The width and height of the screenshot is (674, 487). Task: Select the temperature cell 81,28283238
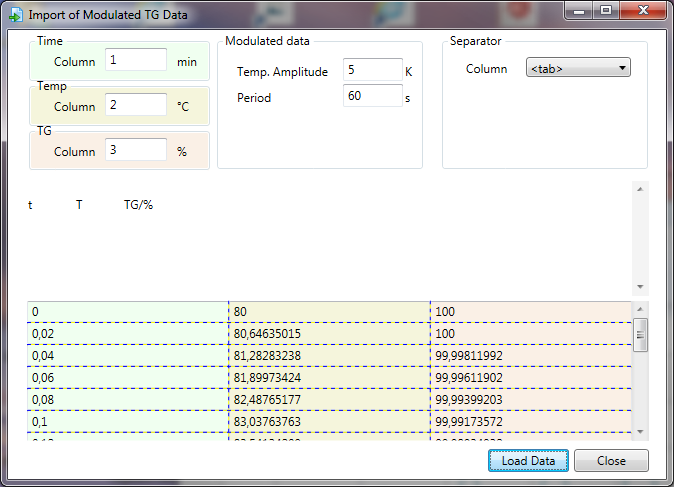(330, 355)
